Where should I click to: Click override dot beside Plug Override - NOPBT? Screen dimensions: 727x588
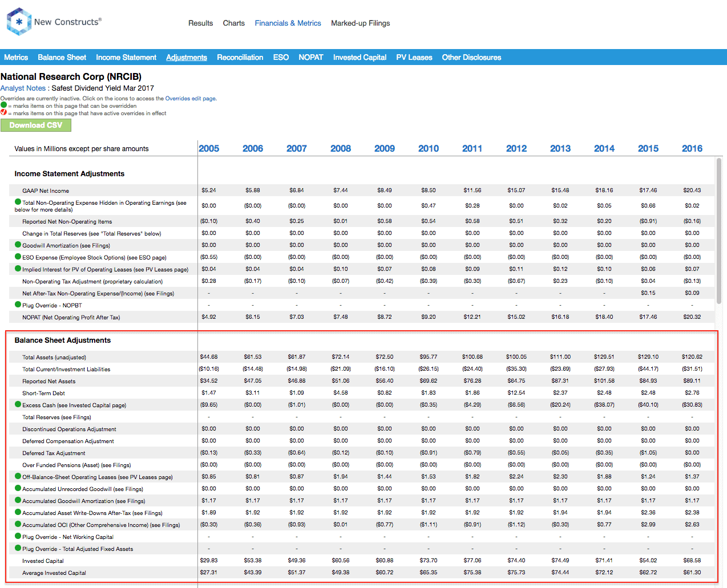click(18, 305)
